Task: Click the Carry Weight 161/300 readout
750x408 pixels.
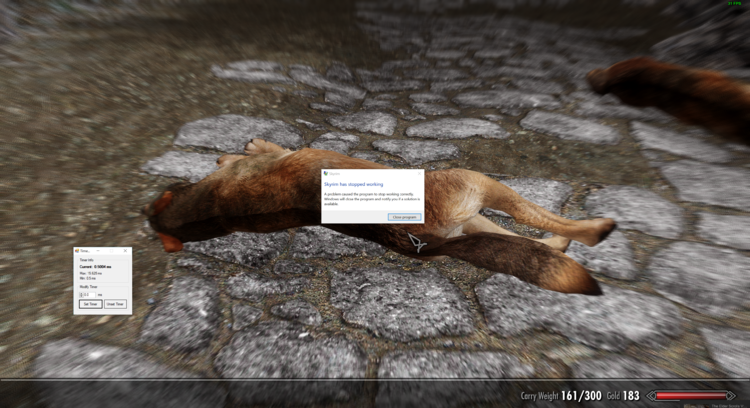Action: (x=561, y=396)
